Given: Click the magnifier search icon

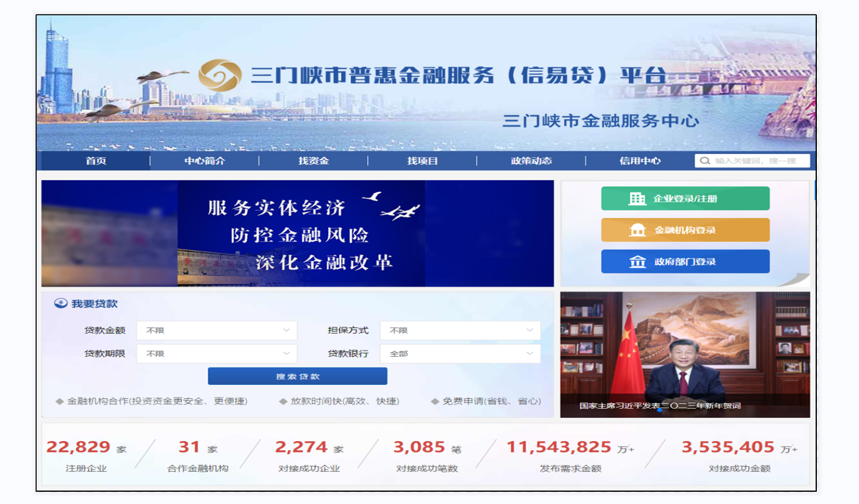Looking at the screenshot, I should click(705, 161).
